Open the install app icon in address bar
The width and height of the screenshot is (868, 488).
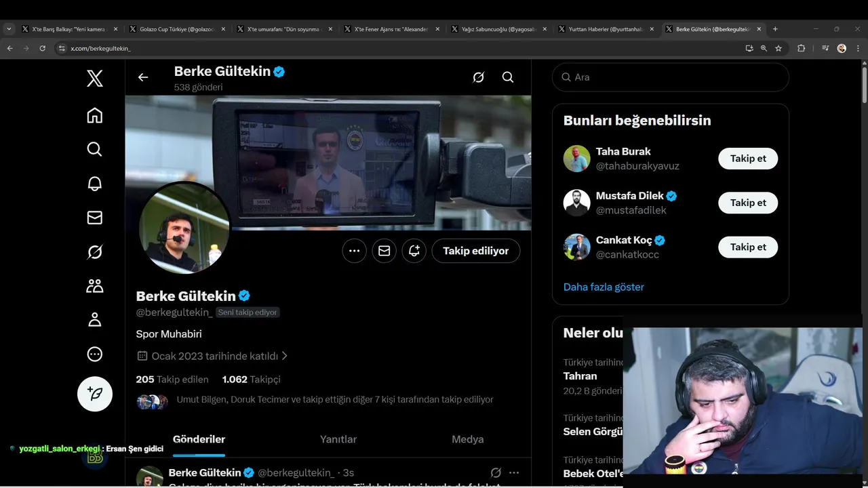[749, 48]
